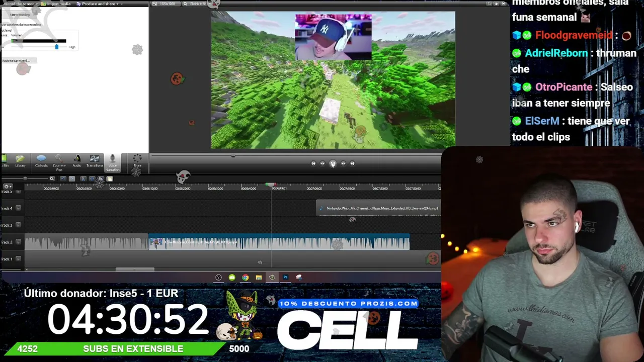Screen dimensions: 644x362
Task: Click the play/pause button in preview
Action: click(x=333, y=163)
